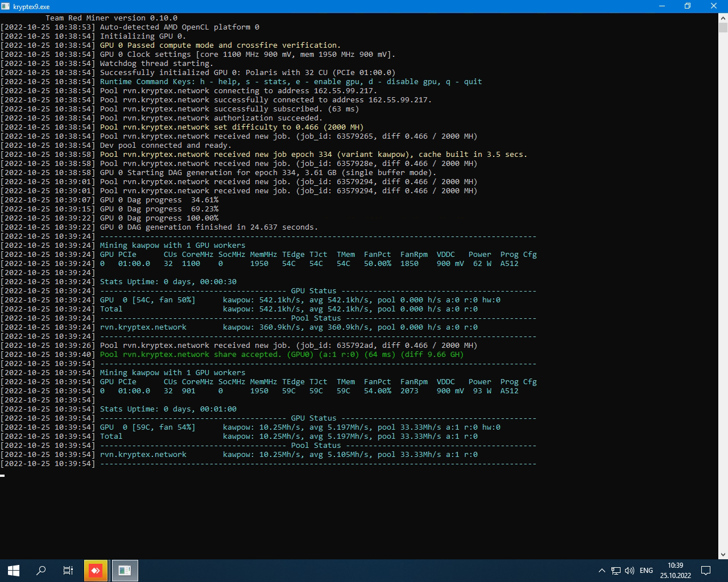Open the notification center icon

(706, 571)
